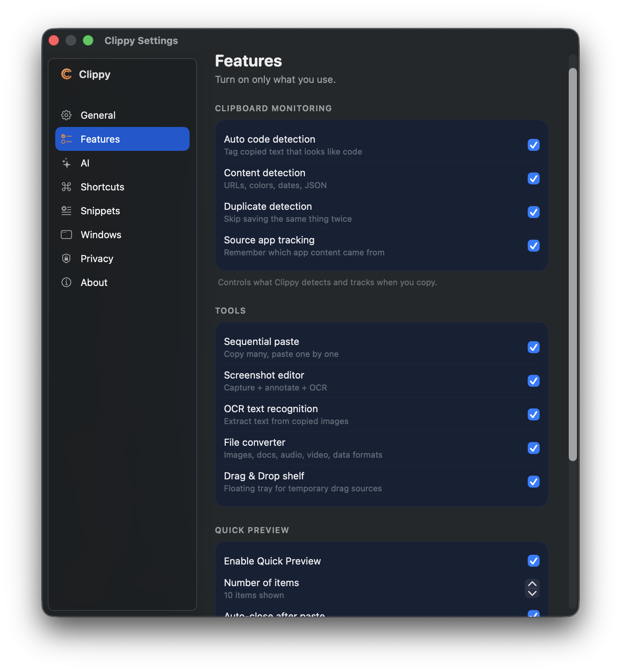Zoom the window with green button

click(x=88, y=40)
